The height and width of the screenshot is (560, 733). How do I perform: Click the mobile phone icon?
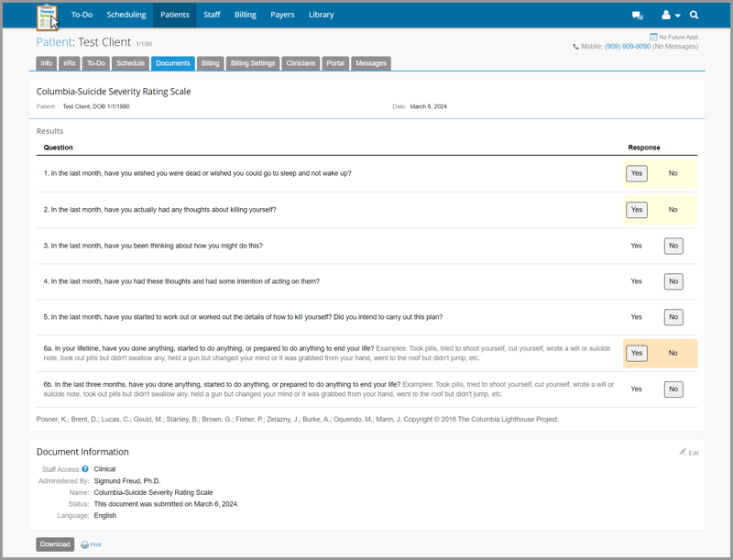tap(576, 46)
